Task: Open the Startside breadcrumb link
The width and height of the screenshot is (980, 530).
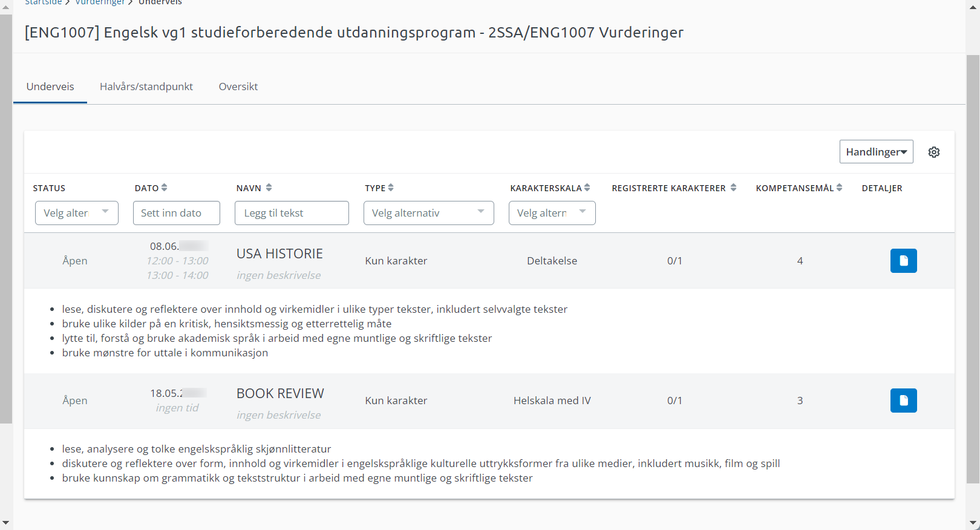Action: coord(43,2)
